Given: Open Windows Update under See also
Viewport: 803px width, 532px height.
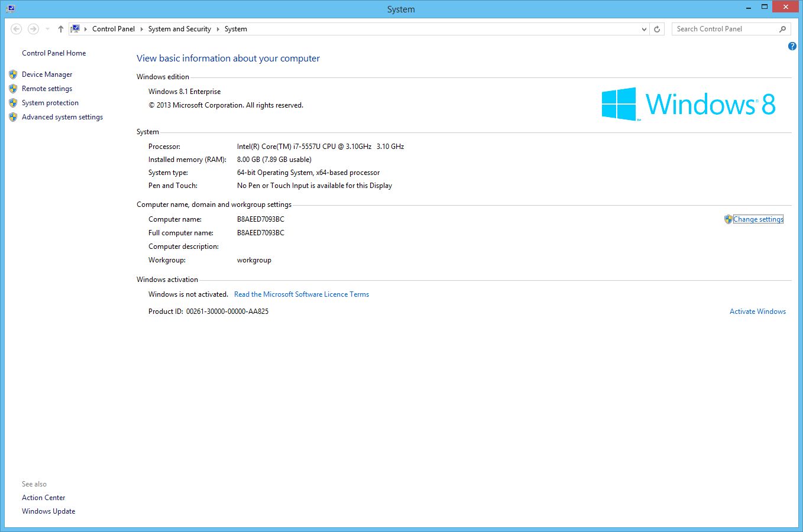Looking at the screenshot, I should tap(48, 511).
